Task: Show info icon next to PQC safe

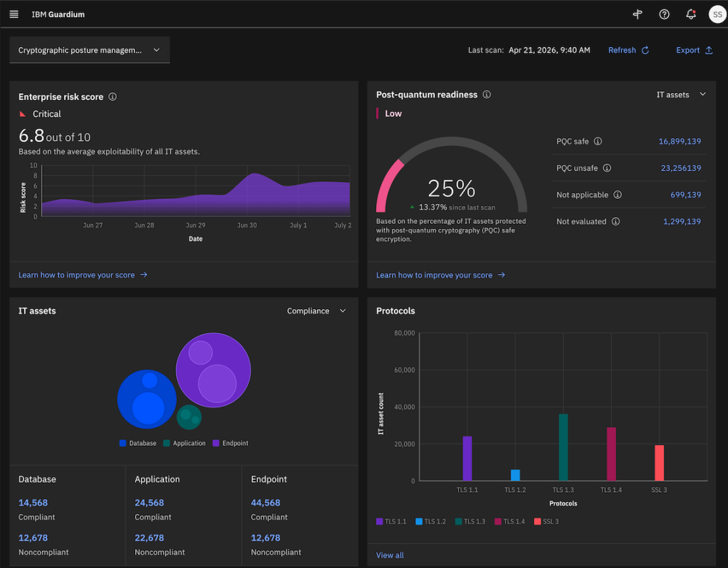Action: [598, 141]
